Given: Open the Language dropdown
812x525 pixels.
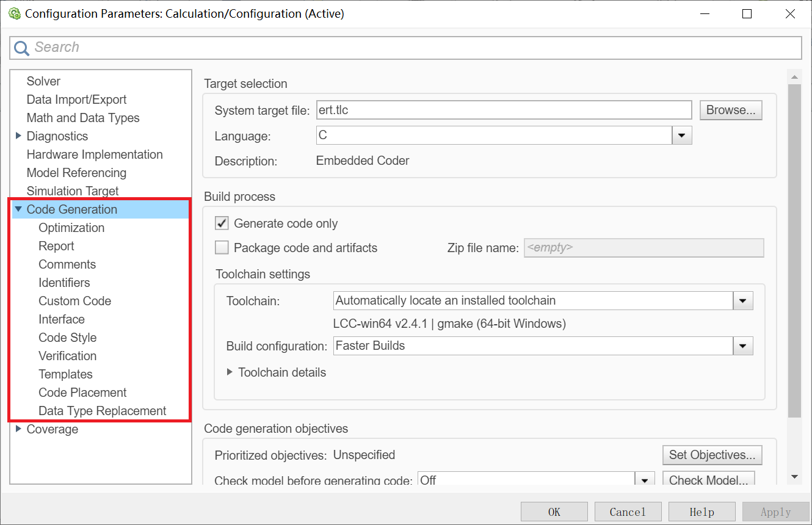Looking at the screenshot, I should click(x=682, y=136).
